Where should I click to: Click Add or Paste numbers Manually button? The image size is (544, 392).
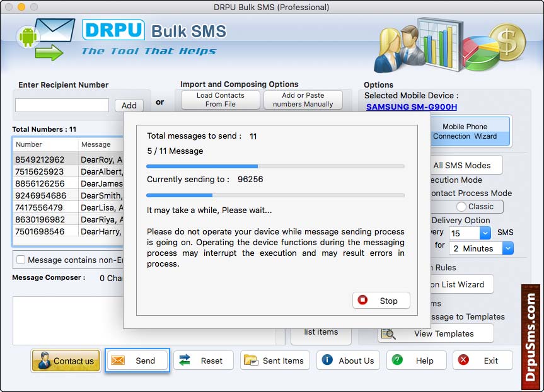(303, 100)
